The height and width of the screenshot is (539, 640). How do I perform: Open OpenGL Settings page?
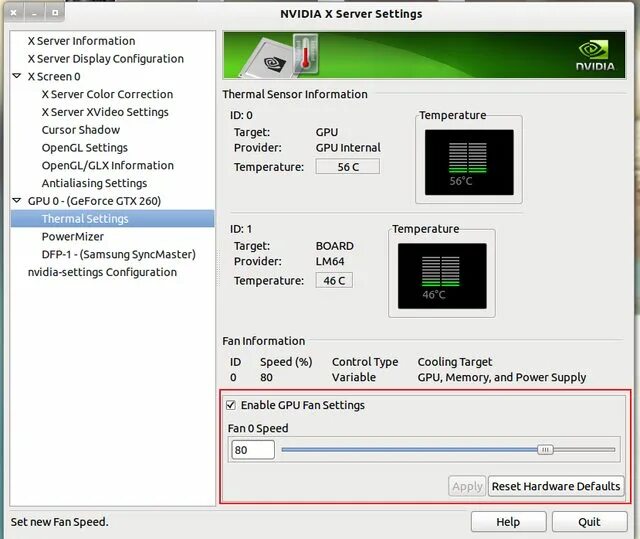click(x=84, y=148)
